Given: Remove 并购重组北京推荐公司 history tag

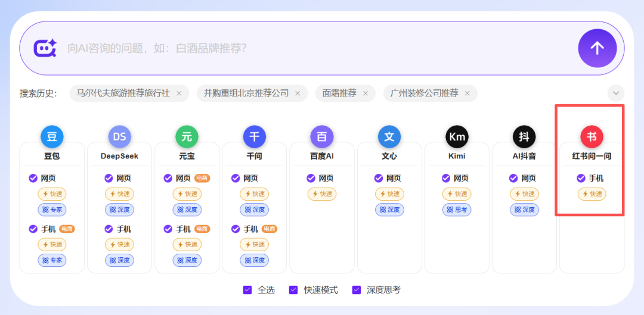Looking at the screenshot, I should [x=298, y=93].
